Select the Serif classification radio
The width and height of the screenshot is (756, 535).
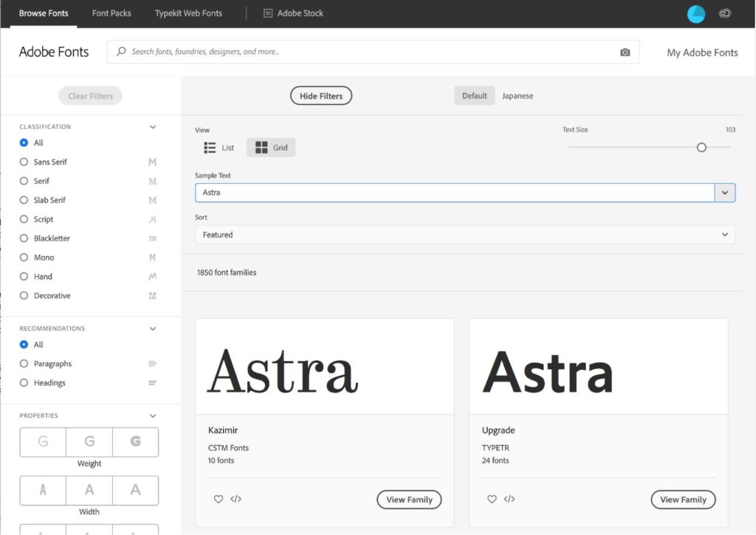pos(24,181)
